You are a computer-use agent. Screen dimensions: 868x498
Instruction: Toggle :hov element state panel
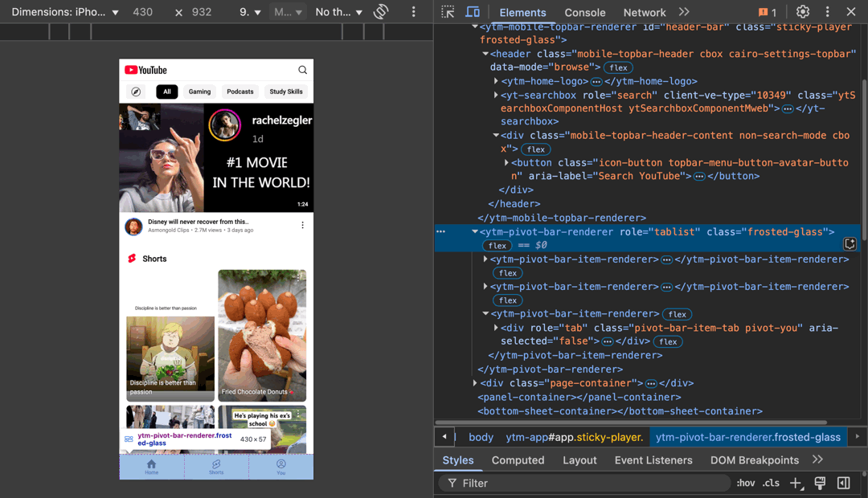[746, 483]
